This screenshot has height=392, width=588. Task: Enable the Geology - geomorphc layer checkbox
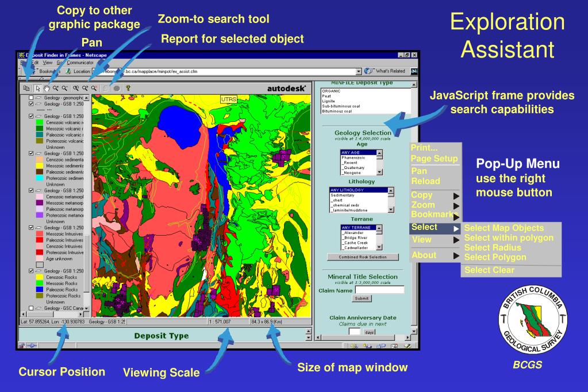click(31, 98)
